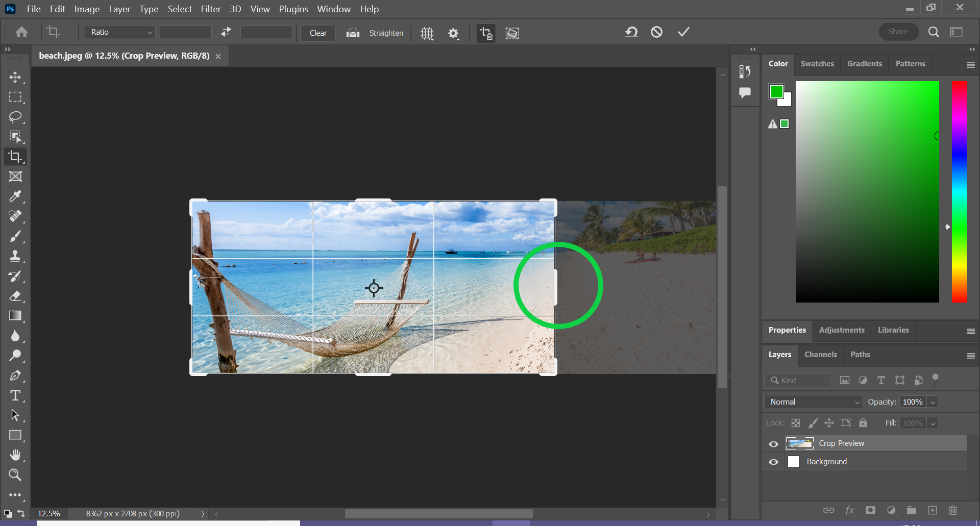
Task: Open the Color panel flyout menu
Action: click(971, 65)
